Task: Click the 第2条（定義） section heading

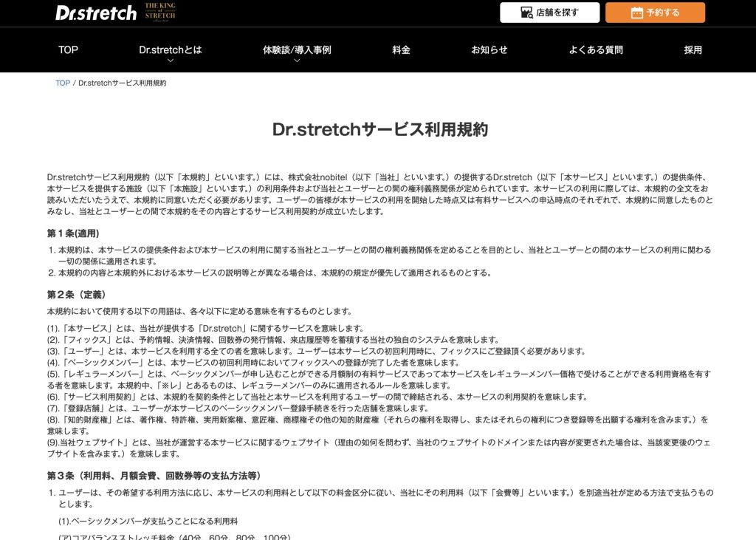Action: (76, 295)
